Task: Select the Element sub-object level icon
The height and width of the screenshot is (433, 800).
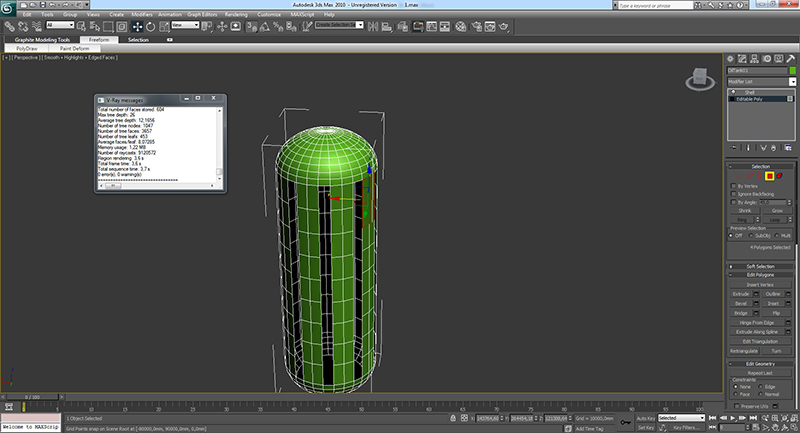Action: [x=780, y=176]
